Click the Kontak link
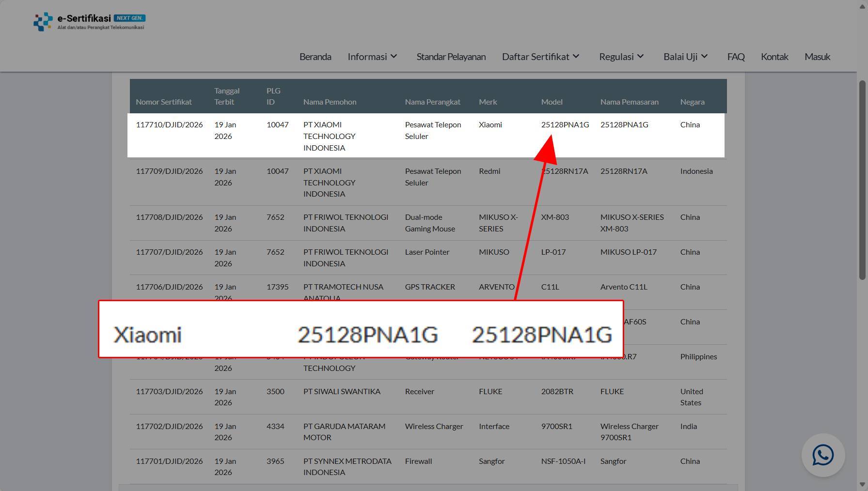 (774, 57)
